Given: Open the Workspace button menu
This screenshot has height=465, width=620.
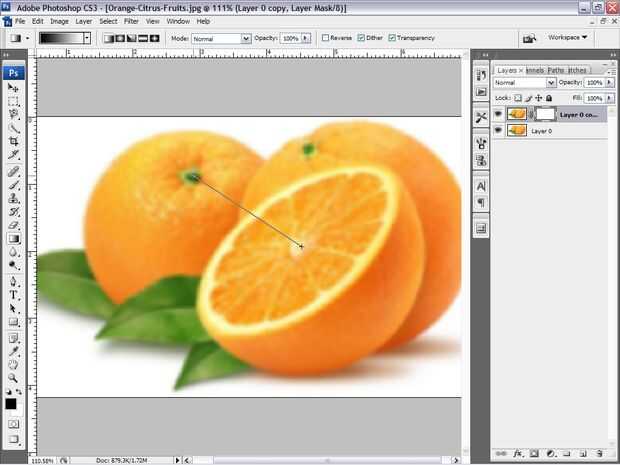Looking at the screenshot, I should [567, 38].
